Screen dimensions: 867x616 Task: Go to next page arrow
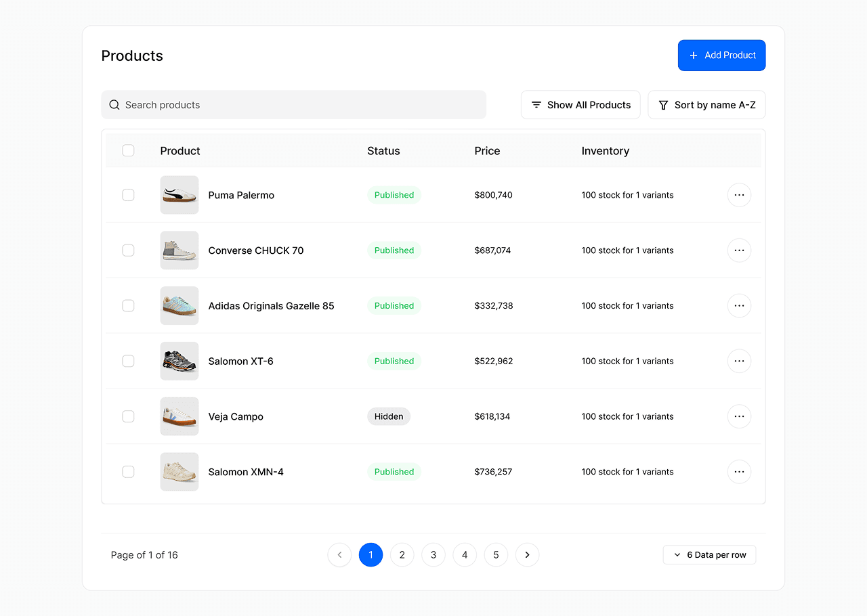point(527,555)
